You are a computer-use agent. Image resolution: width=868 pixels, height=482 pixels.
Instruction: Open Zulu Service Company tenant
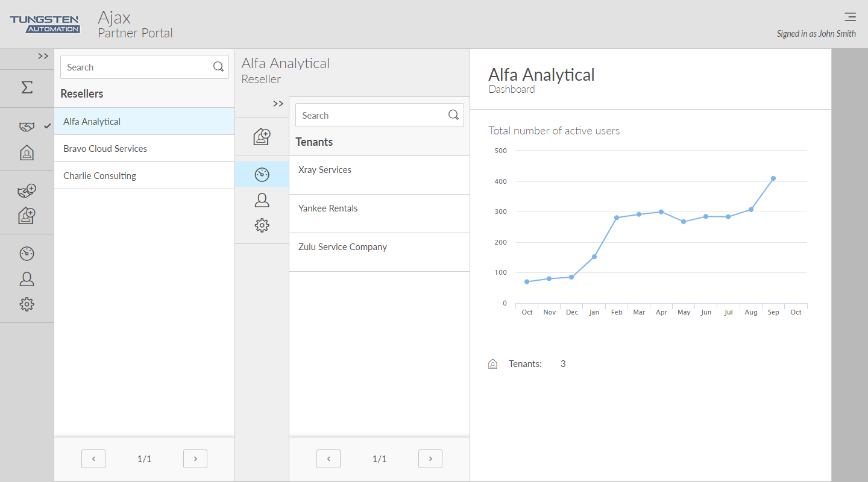point(342,247)
